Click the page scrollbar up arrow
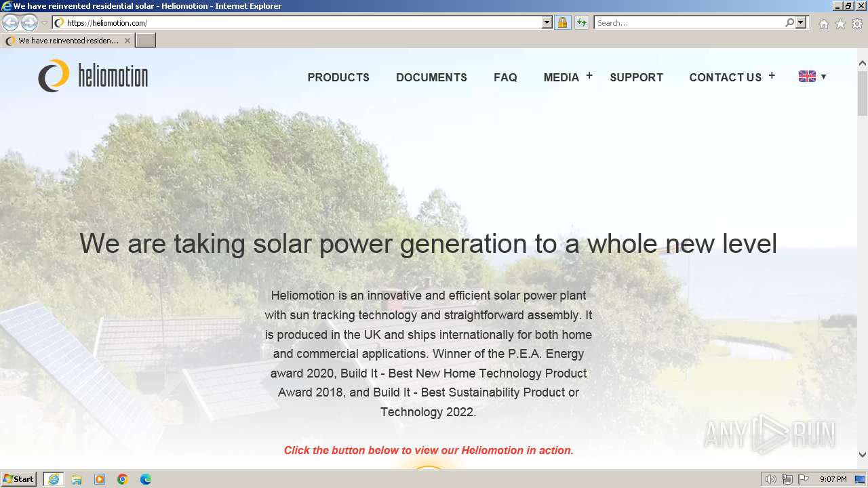 (x=863, y=63)
